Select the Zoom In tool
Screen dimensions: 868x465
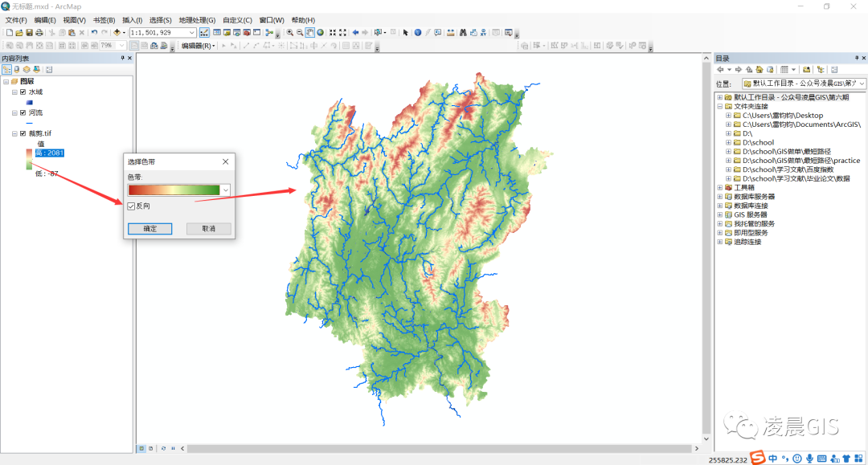tap(289, 33)
